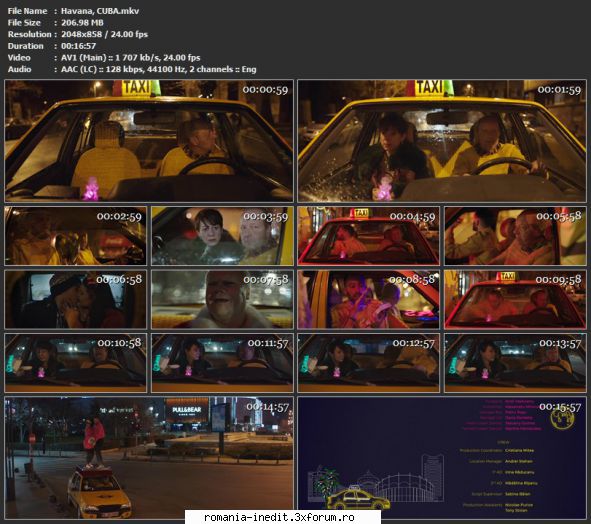This screenshot has width=591, height=524.
Task: Select the frame at 00:03:59
Action: click(222, 236)
